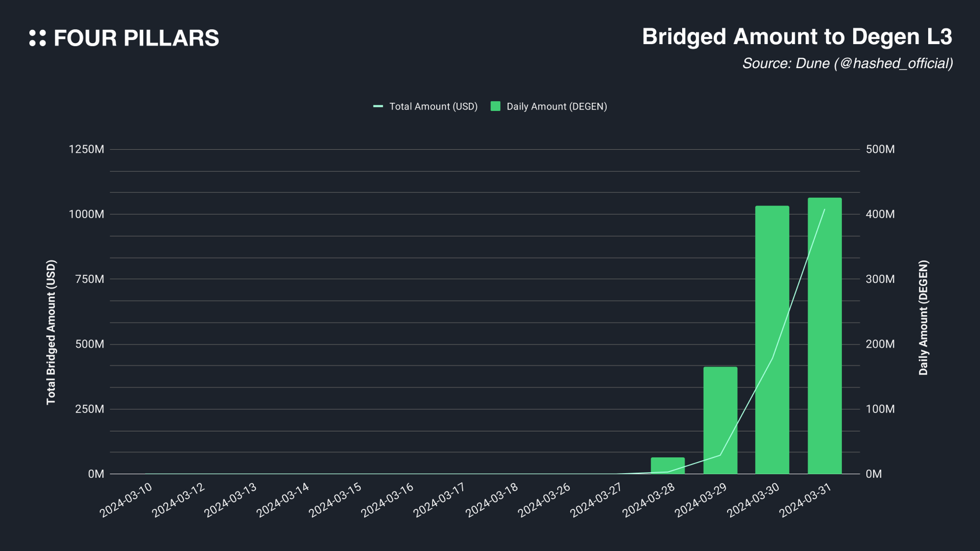Click the 2024-03-26 x-axis date label
The width and height of the screenshot is (980, 551).
click(544, 500)
